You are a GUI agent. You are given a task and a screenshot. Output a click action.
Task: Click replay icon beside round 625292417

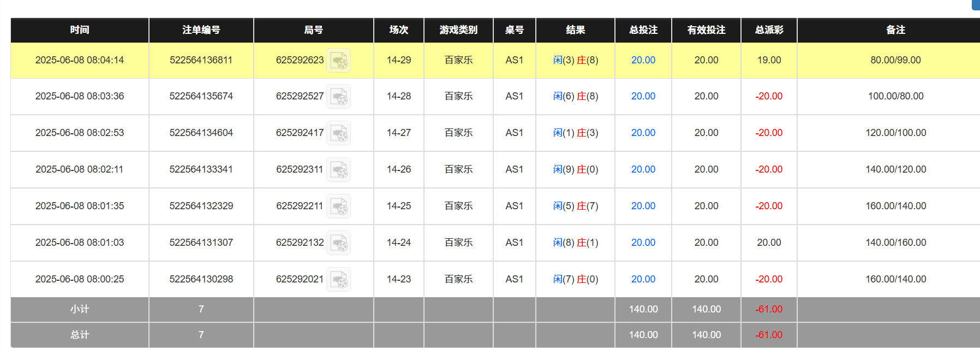[339, 133]
